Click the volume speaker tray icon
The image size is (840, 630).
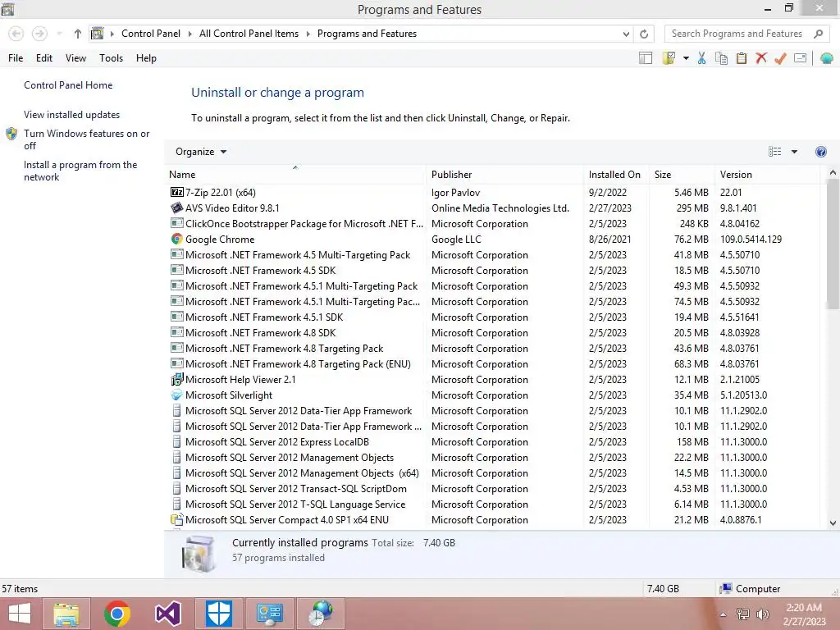[762, 614]
